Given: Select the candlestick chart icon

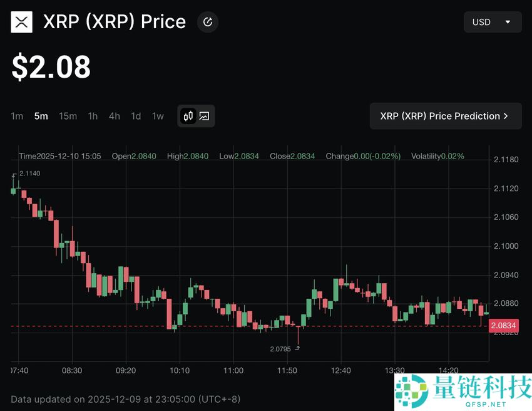Looking at the screenshot, I should tap(188, 116).
